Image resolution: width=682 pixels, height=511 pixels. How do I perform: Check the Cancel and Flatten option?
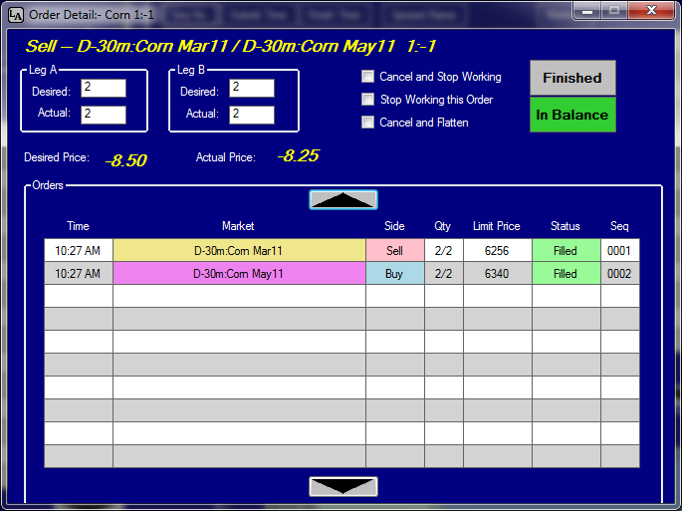click(x=368, y=123)
